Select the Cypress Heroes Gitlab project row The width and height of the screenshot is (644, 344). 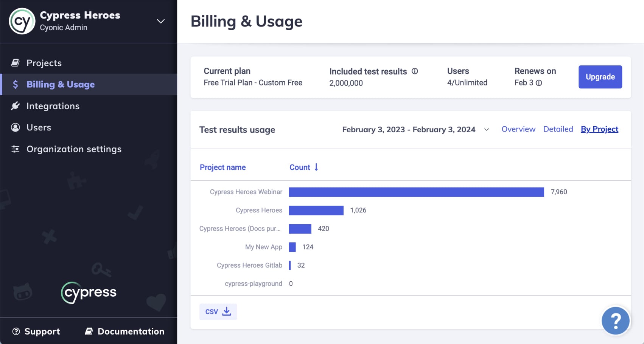[249, 265]
